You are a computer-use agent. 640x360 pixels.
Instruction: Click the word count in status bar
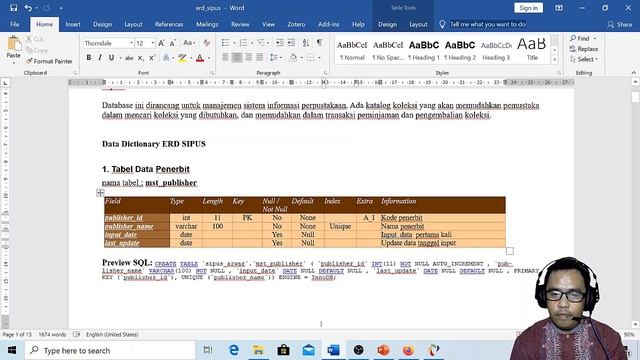click(x=52, y=335)
